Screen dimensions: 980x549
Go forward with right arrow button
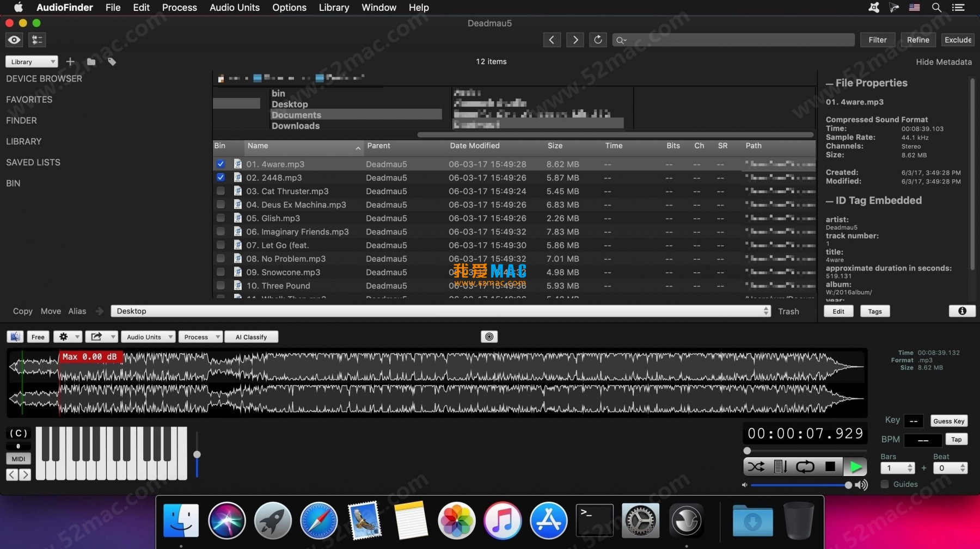click(x=575, y=40)
